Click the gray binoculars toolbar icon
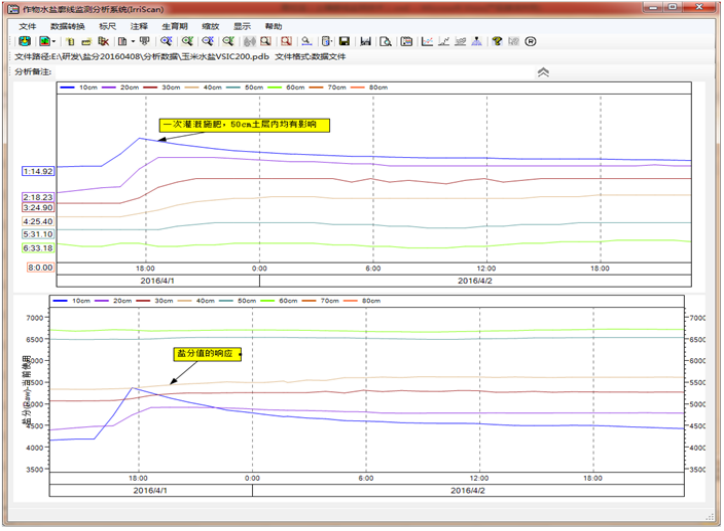Viewport: 724px width, 531px height. click(249, 42)
